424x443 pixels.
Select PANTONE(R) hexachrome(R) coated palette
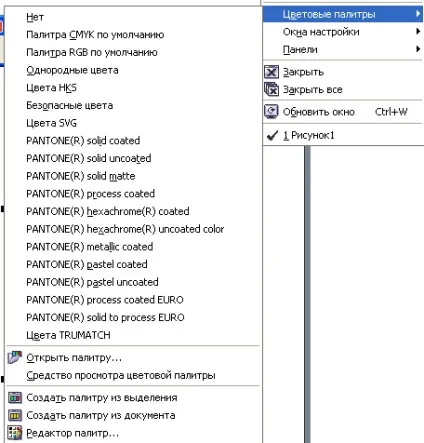coord(133,211)
